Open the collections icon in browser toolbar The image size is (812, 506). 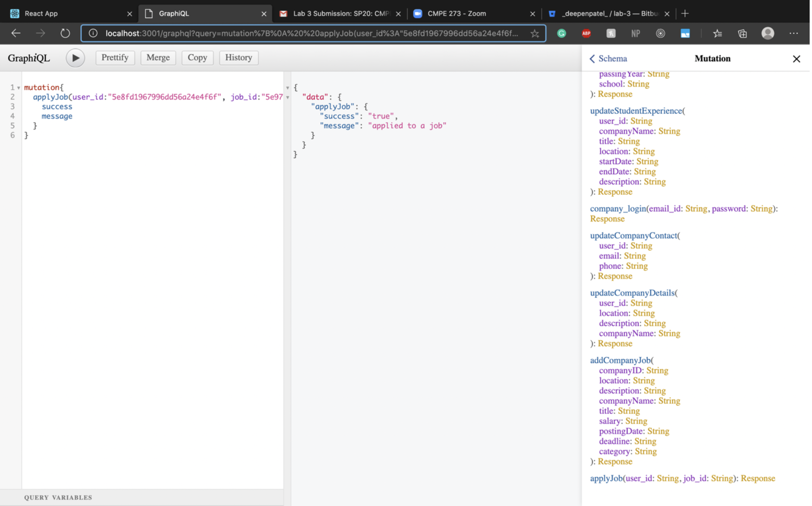coord(742,34)
